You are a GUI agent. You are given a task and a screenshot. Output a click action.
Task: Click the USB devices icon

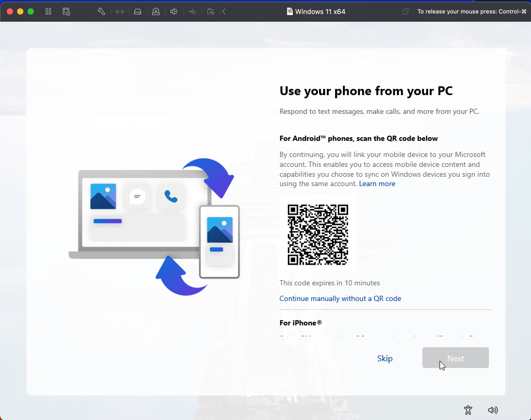192,11
